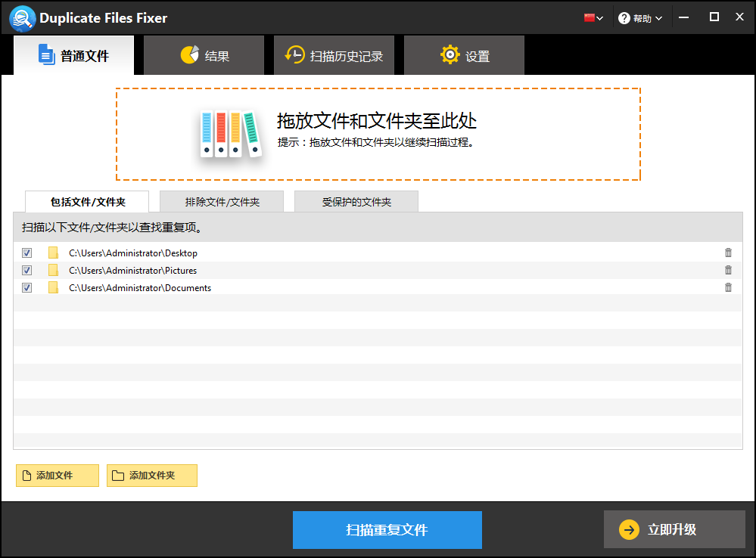Click the Desktop row folder icon
The height and width of the screenshot is (558, 756).
pos(53,253)
